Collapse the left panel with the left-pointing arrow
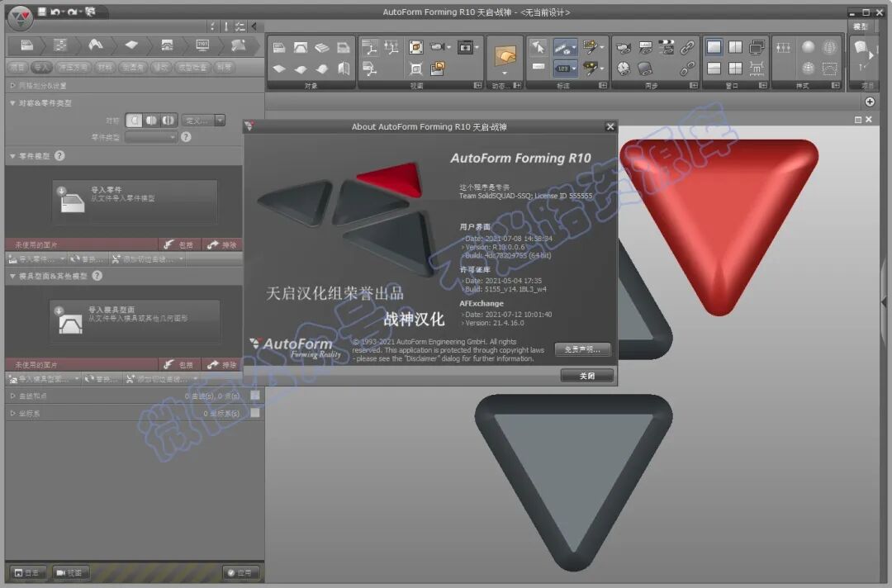892x588 pixels. pos(254,26)
